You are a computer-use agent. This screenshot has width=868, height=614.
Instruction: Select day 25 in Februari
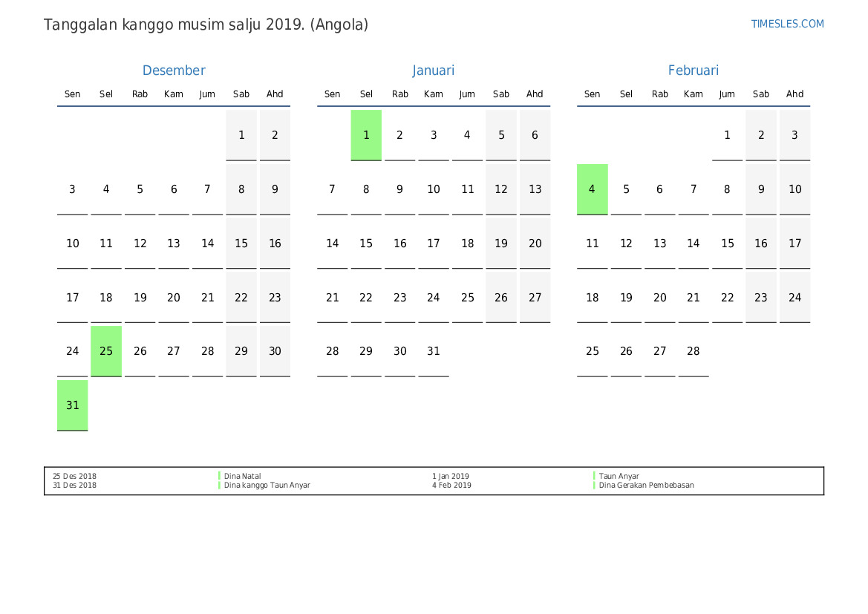[593, 351]
